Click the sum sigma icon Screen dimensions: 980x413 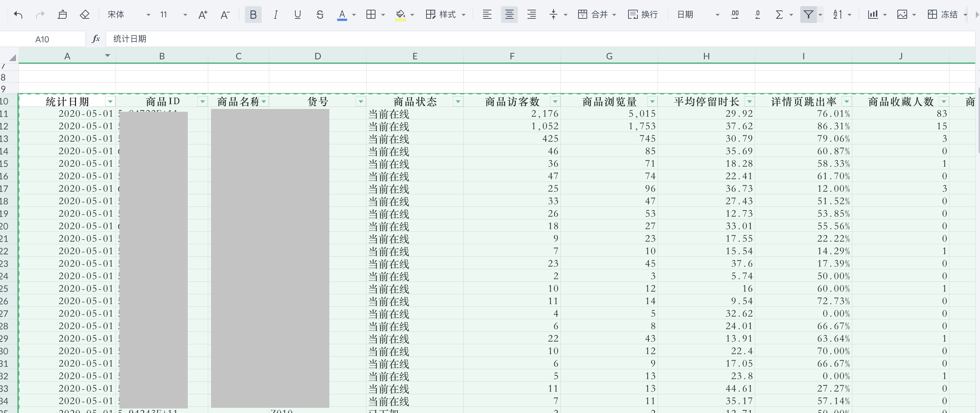pos(779,15)
